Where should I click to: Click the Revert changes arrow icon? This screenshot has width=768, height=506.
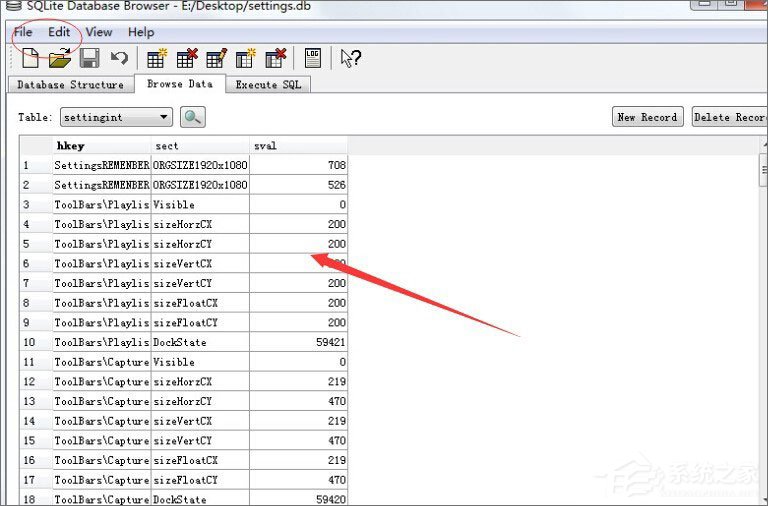[119, 58]
